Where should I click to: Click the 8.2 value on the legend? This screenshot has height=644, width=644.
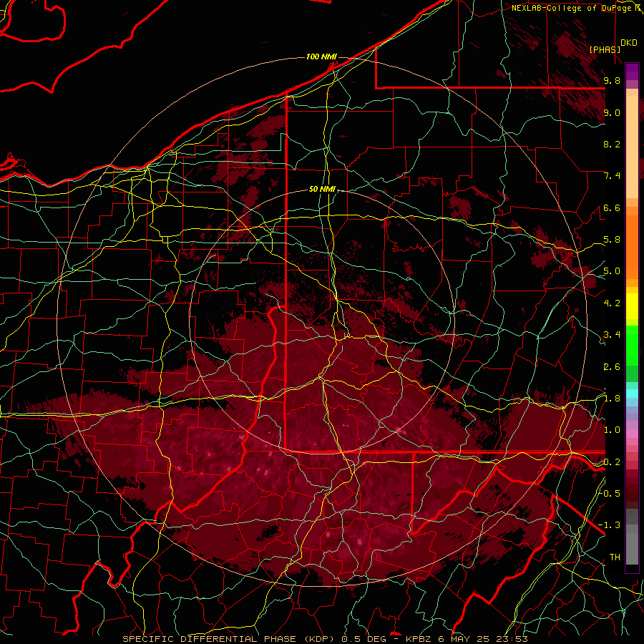point(612,144)
